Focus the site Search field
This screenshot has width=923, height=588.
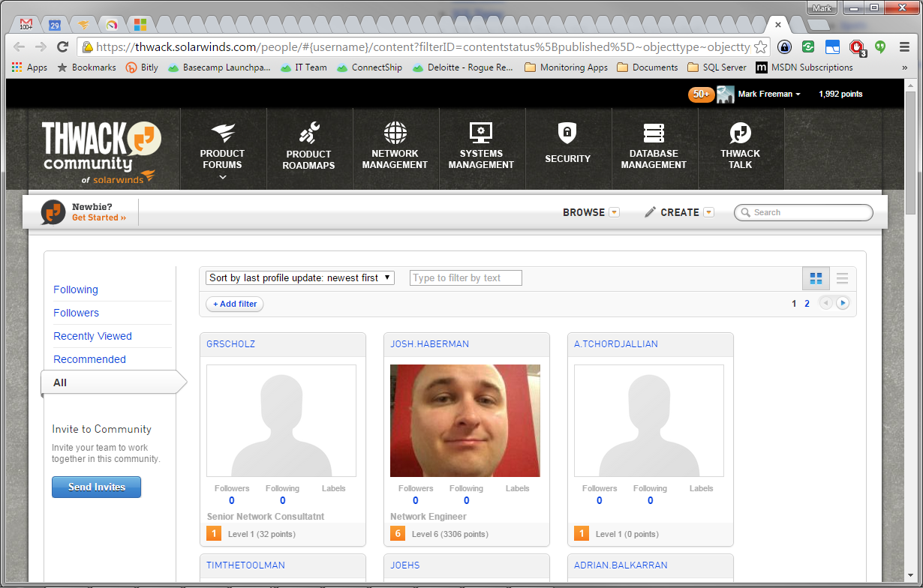(804, 212)
